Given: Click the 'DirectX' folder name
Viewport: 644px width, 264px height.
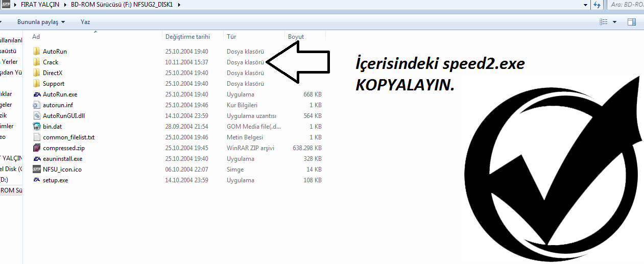Looking at the screenshot, I should coord(53,73).
